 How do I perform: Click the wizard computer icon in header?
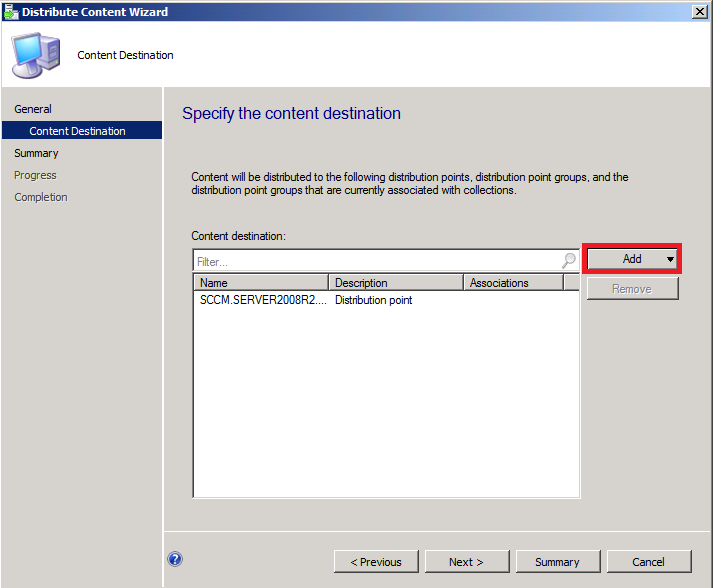click(36, 55)
